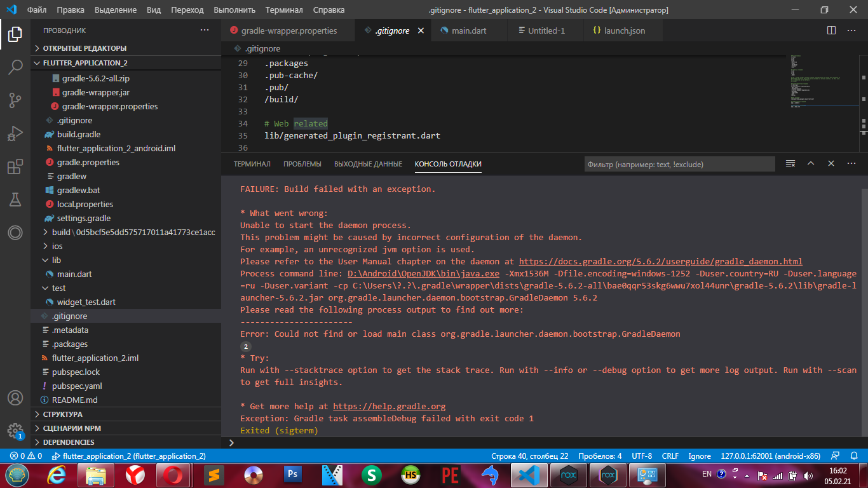Open editor more actions ellipsis
The width and height of the screenshot is (868, 488).
tap(851, 30)
